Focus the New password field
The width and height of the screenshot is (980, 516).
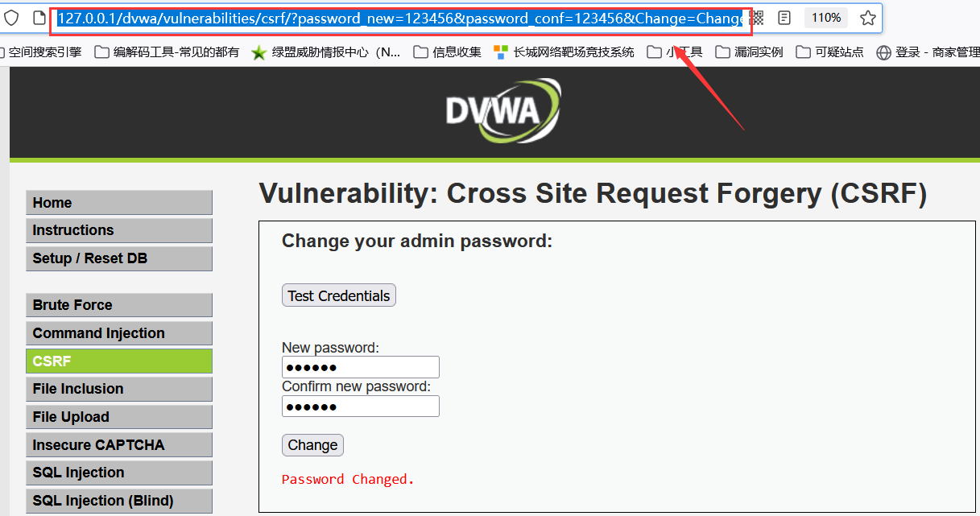pos(361,367)
